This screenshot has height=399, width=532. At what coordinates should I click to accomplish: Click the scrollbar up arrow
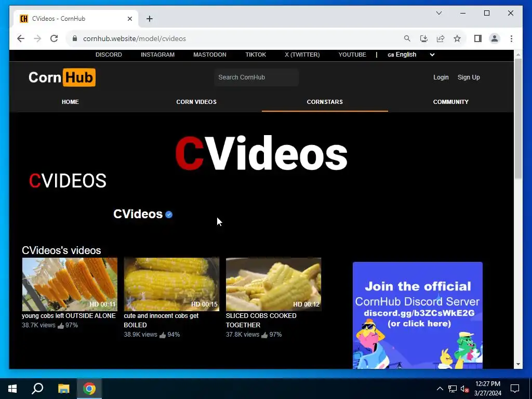click(518, 54)
